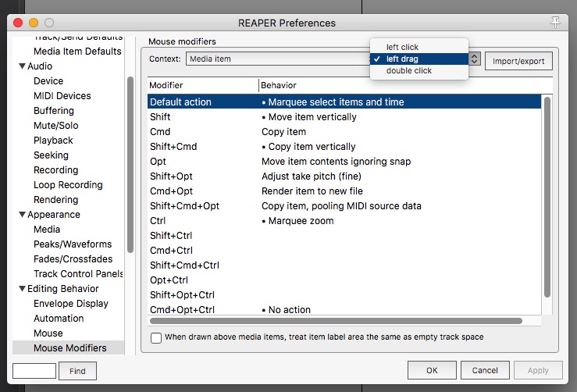Click the Import/export button
This screenshot has width=577, height=392.
(518, 61)
